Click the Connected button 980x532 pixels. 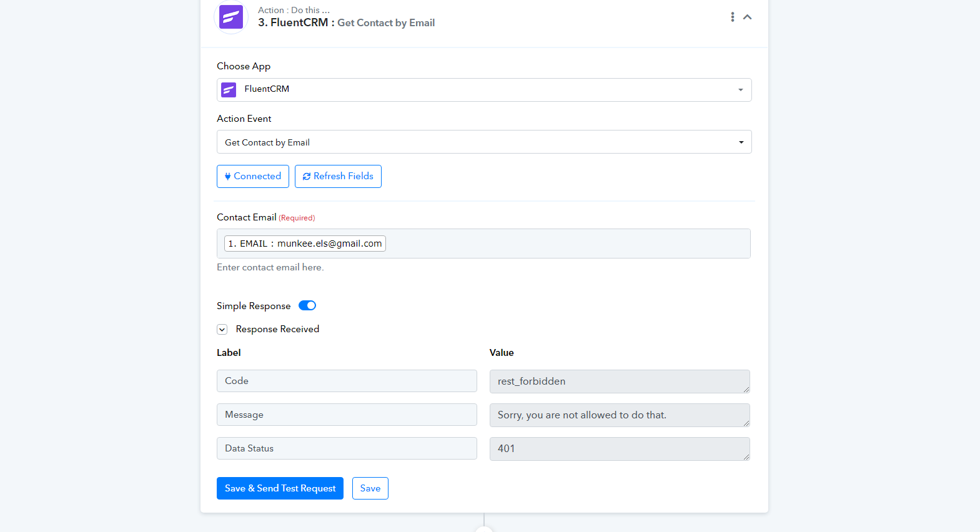coord(253,176)
